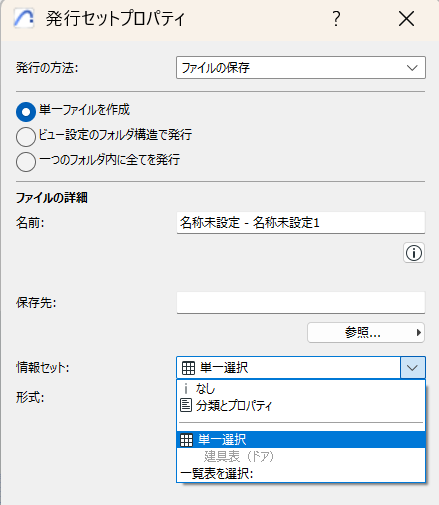Click the arrow on the 参照 button

tap(419, 332)
